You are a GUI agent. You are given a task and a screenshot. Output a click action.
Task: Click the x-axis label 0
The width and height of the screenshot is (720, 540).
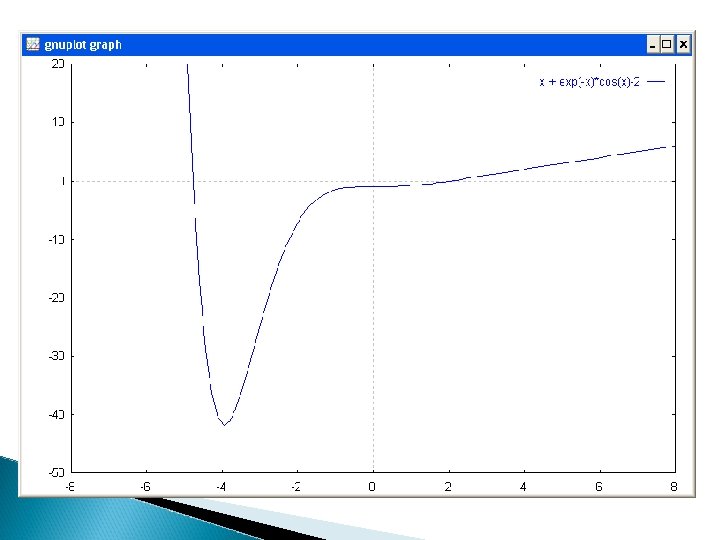[372, 487]
